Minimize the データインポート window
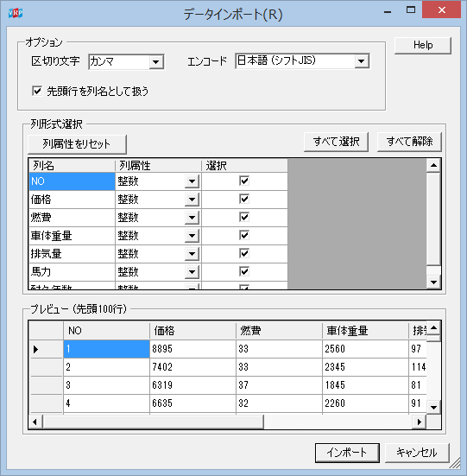This screenshot has height=476, width=467. click(388, 12)
